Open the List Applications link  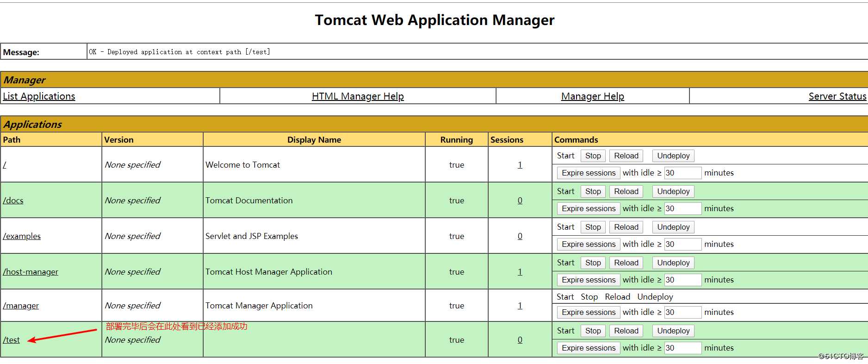(39, 96)
